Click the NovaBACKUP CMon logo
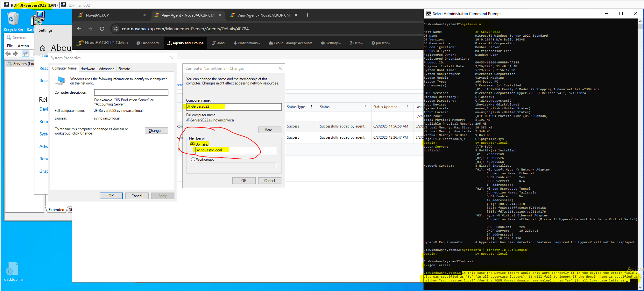Image resolution: width=644 pixels, height=291 pixels. pyautogui.click(x=102, y=43)
